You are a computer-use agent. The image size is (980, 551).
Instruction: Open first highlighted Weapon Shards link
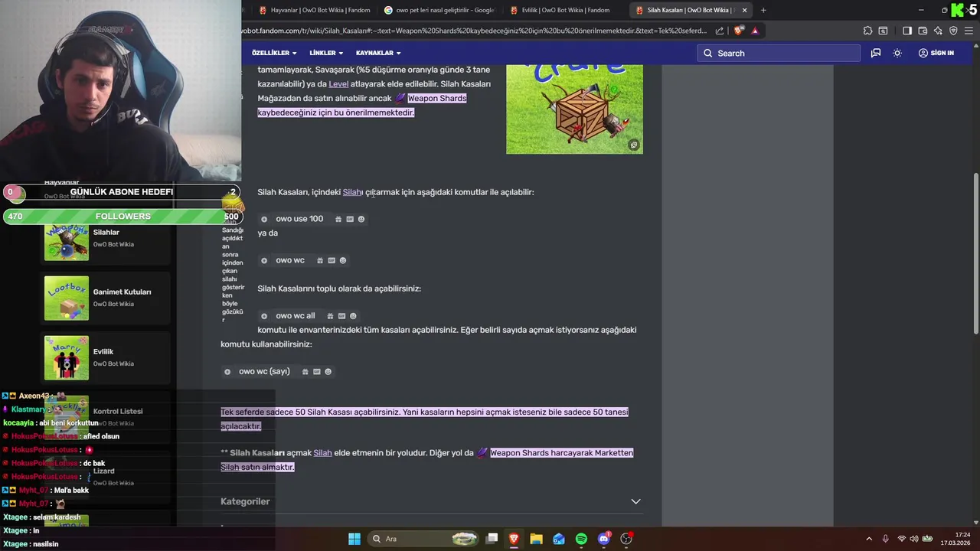[x=436, y=98]
